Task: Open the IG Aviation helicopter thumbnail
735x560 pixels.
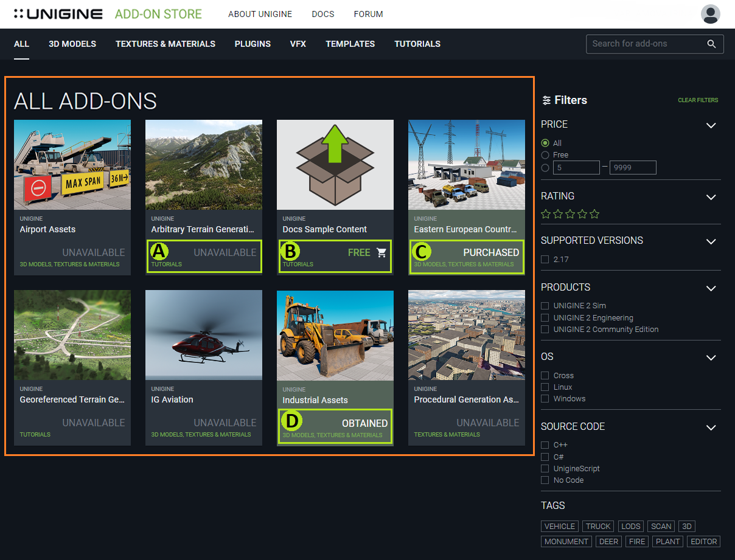Action: (204, 335)
